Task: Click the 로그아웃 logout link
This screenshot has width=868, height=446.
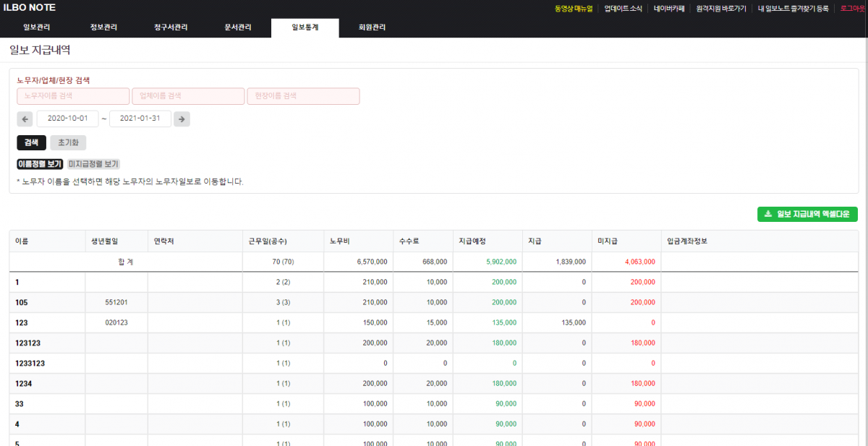Action: point(852,9)
